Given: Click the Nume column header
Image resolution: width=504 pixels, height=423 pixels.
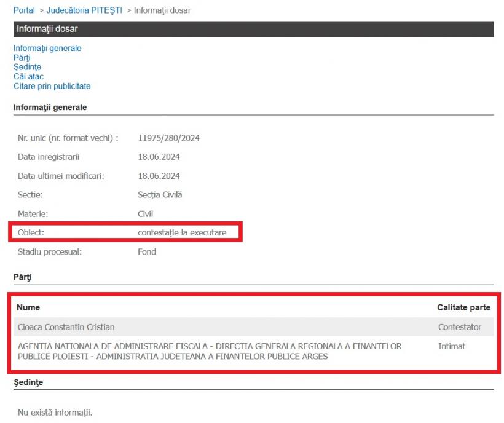Looking at the screenshot, I should (28, 307).
